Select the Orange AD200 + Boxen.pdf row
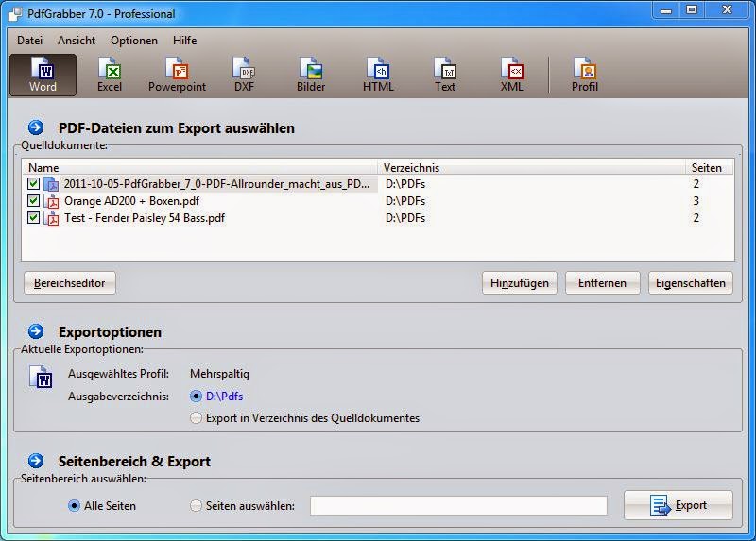756x541 pixels. tap(379, 201)
